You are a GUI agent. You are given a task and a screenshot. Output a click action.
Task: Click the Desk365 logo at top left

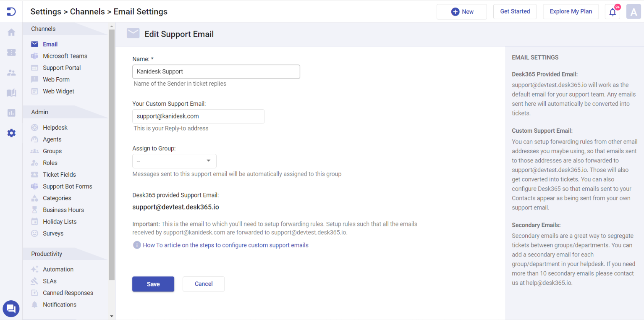click(x=11, y=11)
